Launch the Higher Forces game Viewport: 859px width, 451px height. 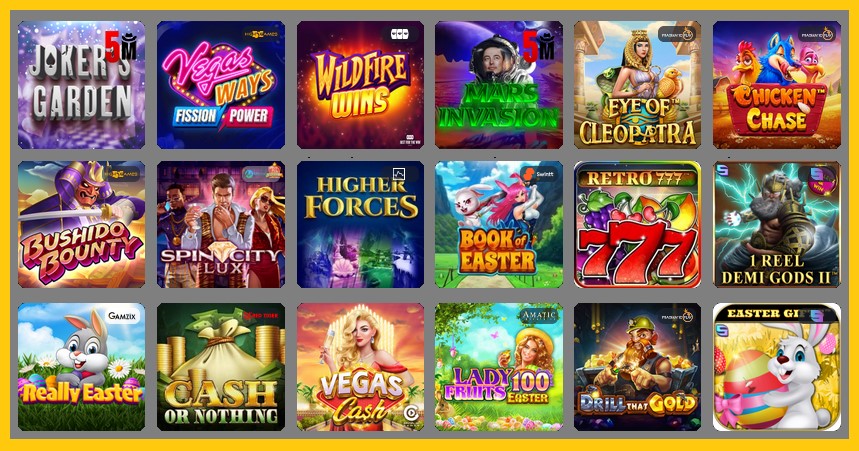pos(360,225)
